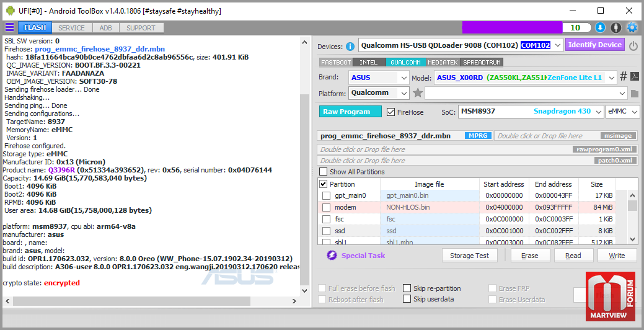
Task: Switch to the SUPPORT tab
Action: click(x=141, y=28)
